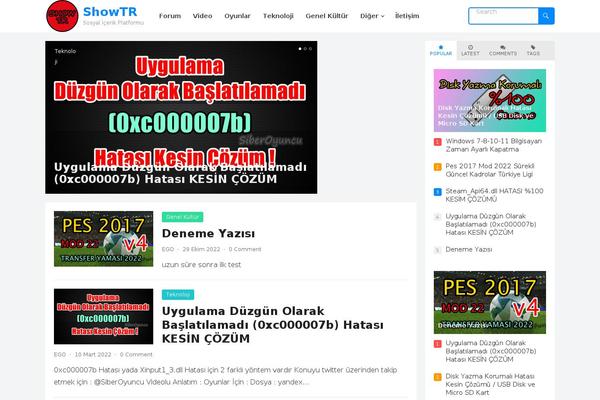The image size is (600, 400).
Task: Open the Teknoloji menu item
Action: 278,16
